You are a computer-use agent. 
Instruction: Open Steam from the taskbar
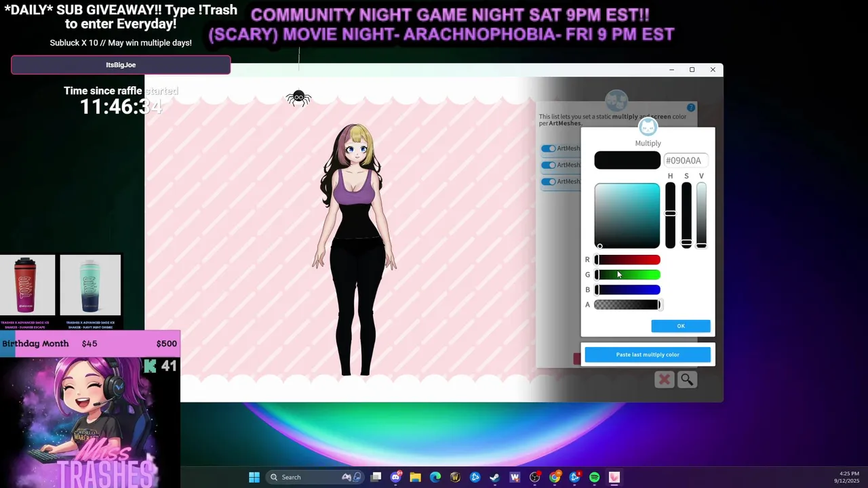495,477
